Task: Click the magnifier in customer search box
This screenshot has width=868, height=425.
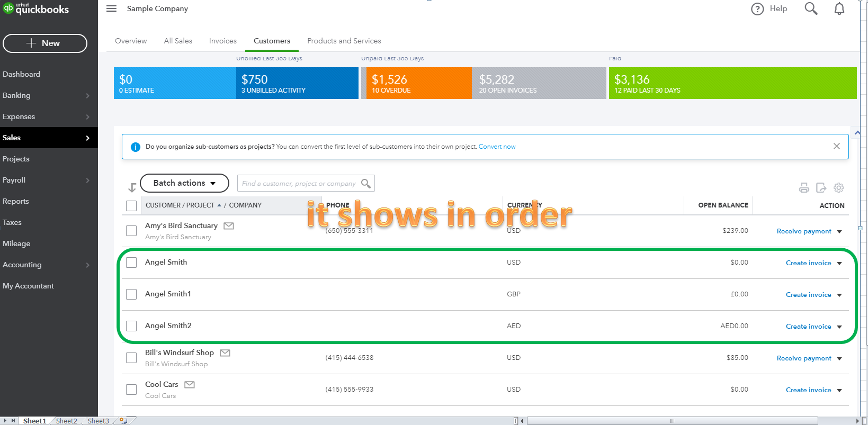Action: point(365,183)
